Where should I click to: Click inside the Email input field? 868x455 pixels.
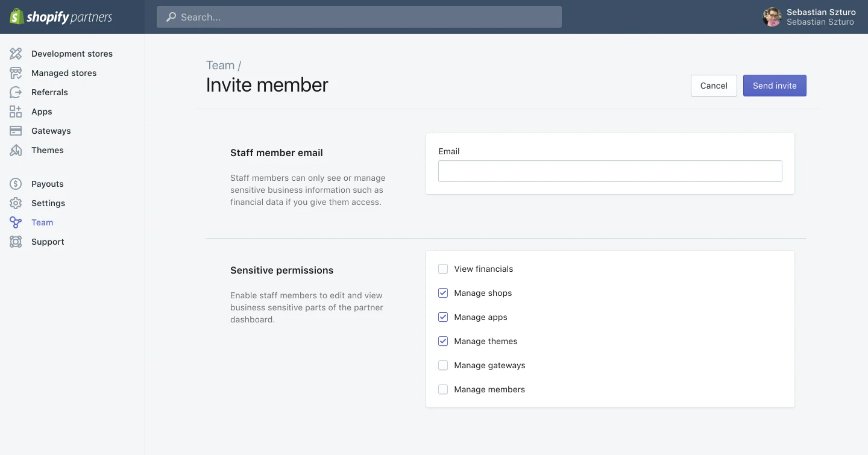[x=610, y=171]
